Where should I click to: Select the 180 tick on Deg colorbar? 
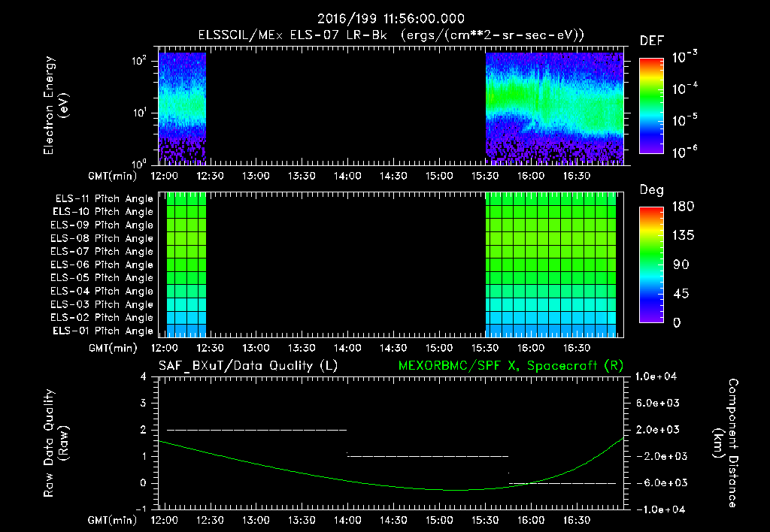coord(683,207)
